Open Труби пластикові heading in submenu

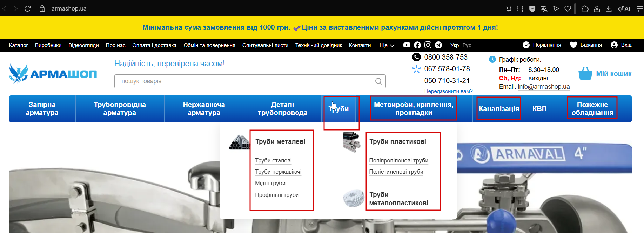coord(397,141)
